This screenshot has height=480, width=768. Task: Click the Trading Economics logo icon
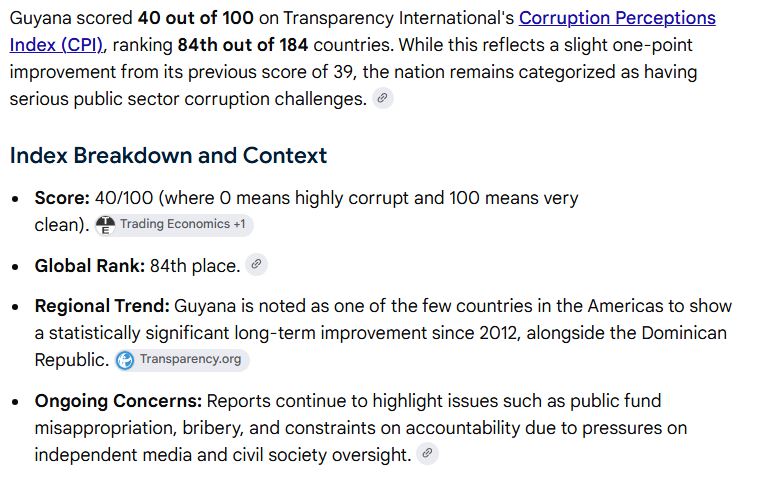coord(105,225)
